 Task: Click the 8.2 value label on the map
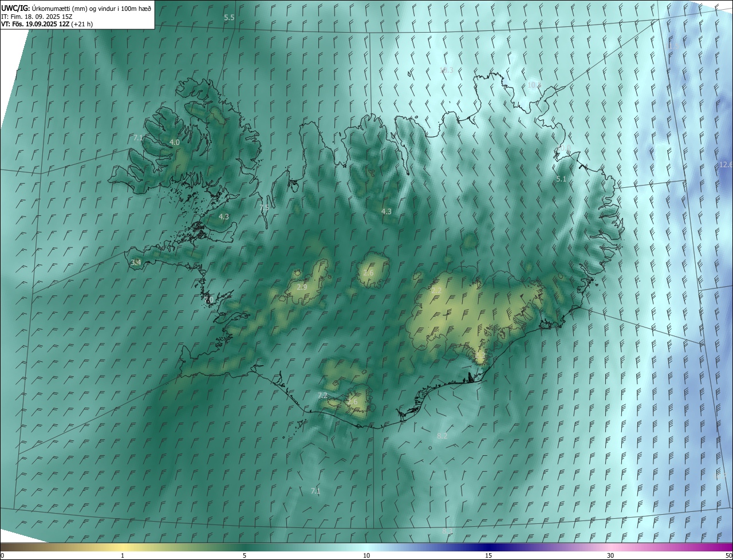click(442, 436)
